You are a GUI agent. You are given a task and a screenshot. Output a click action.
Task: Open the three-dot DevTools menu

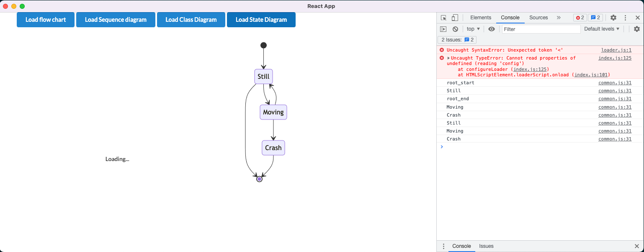point(625,18)
